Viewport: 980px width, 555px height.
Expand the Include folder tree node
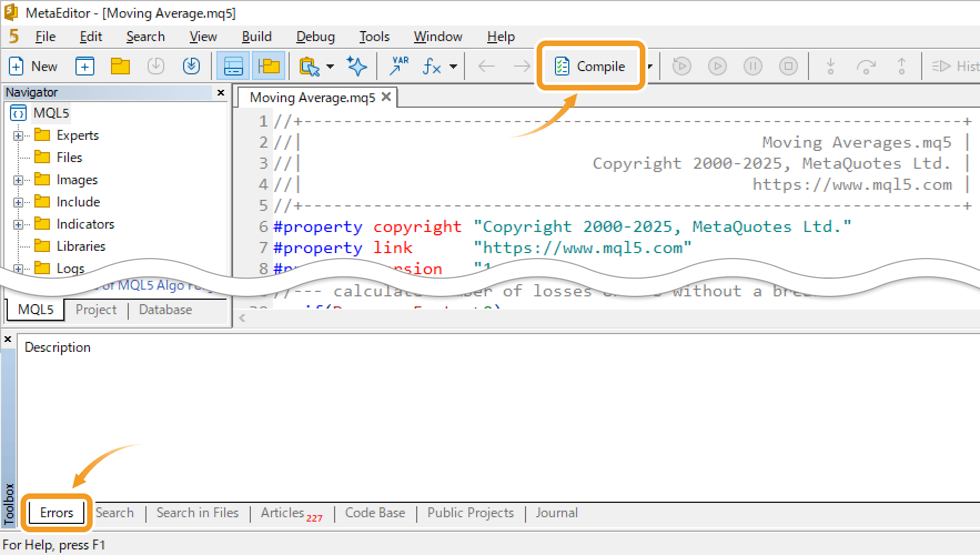click(x=18, y=202)
